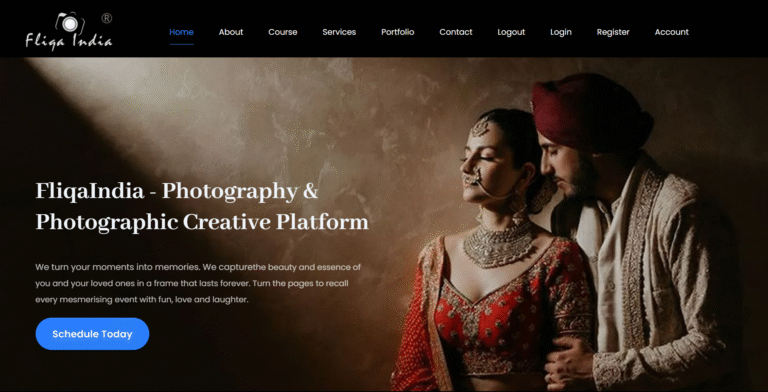This screenshot has width=768, height=392.
Task: Click the paragraph starting 'We turn your moments into memories'
Action: (x=198, y=283)
